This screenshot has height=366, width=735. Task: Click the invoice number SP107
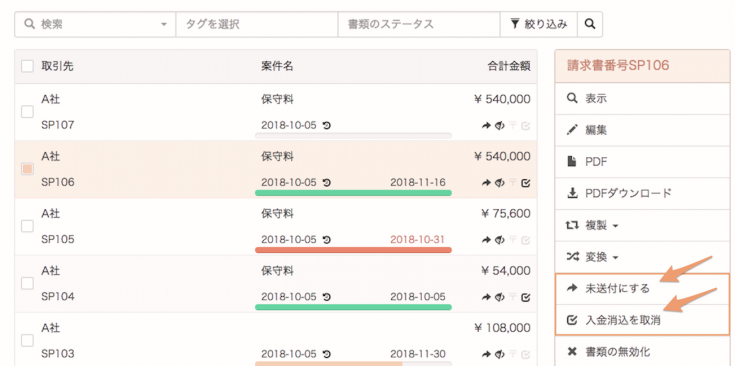click(x=58, y=125)
